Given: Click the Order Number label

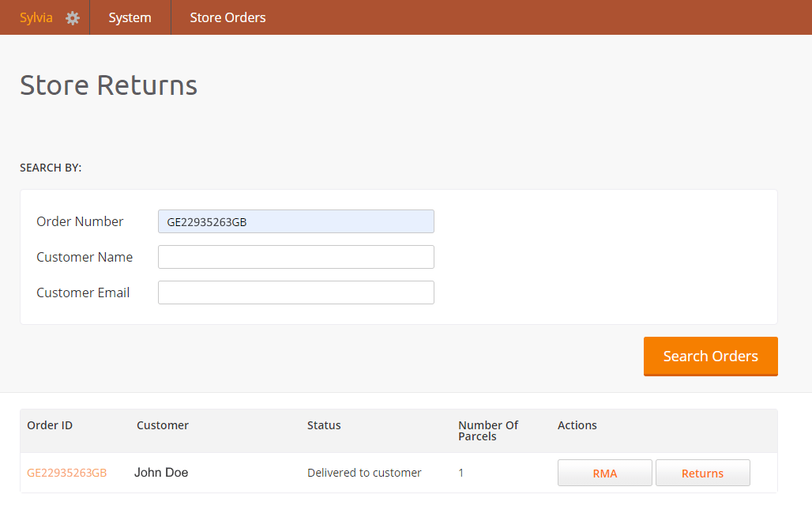Looking at the screenshot, I should click(80, 221).
